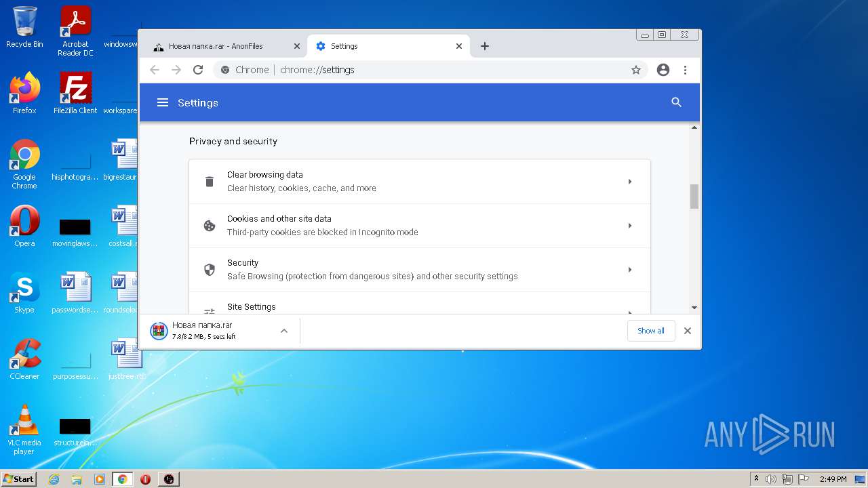Click the settings page scrollbar thumb
This screenshot has width=868, height=488.
point(694,197)
